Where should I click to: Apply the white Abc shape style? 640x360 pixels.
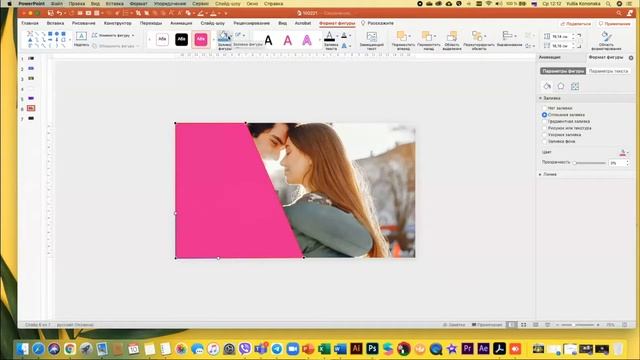pos(162,40)
